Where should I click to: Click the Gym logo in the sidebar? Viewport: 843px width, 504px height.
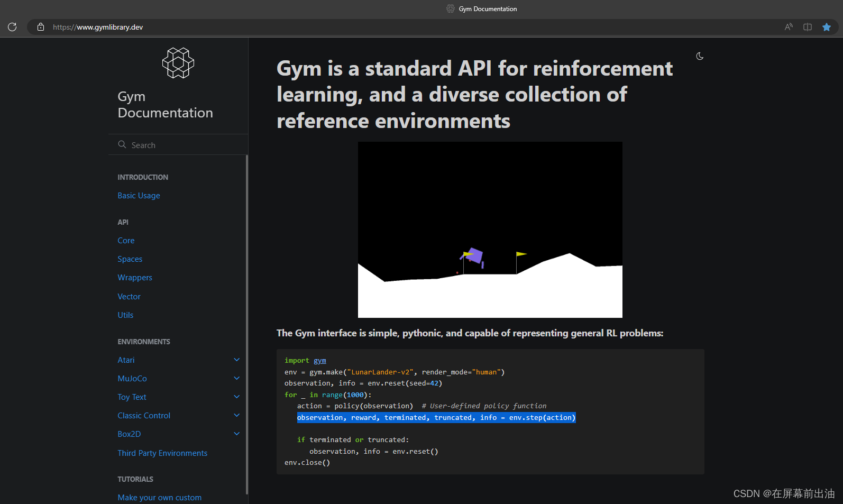178,63
